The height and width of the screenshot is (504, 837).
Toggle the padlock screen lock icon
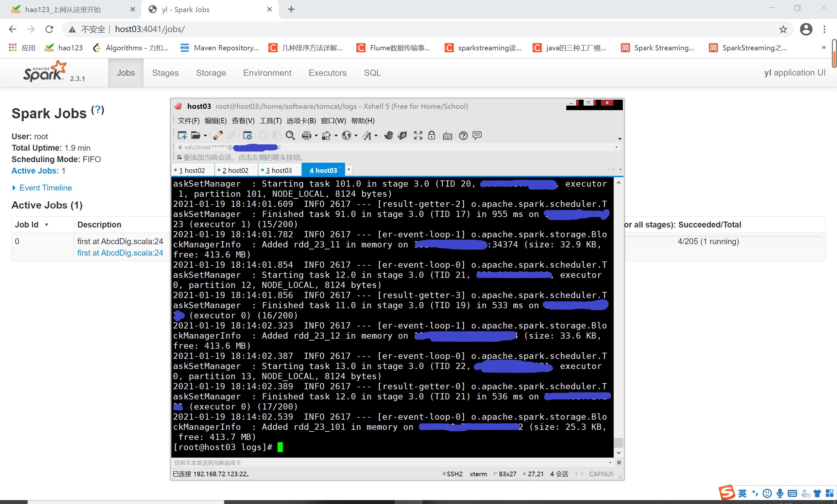[431, 135]
